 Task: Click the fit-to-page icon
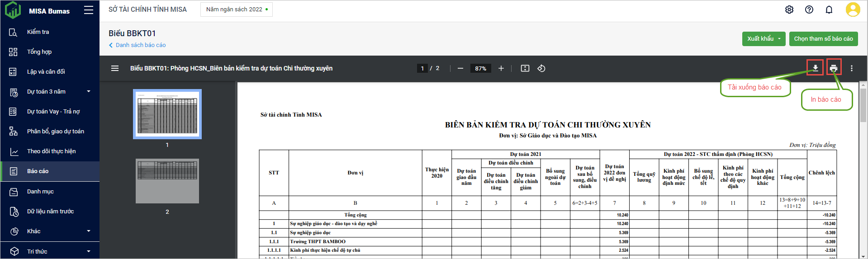click(525, 68)
